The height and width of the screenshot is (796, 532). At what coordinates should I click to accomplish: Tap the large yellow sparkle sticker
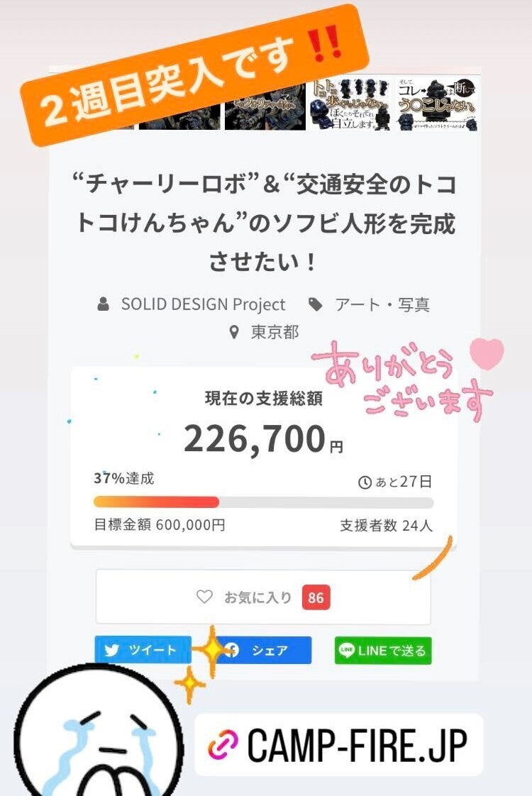(x=211, y=651)
